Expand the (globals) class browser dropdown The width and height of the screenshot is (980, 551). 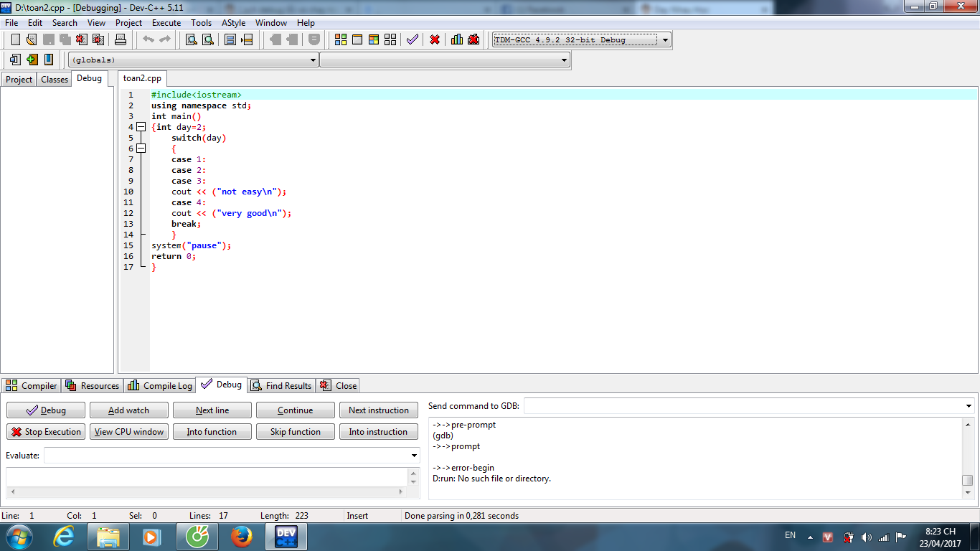coord(316,60)
